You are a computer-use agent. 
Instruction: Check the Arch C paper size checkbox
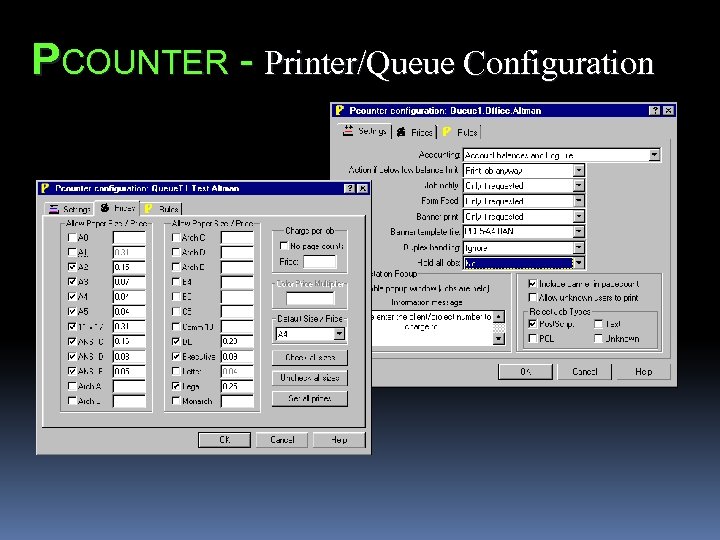[x=176, y=237]
